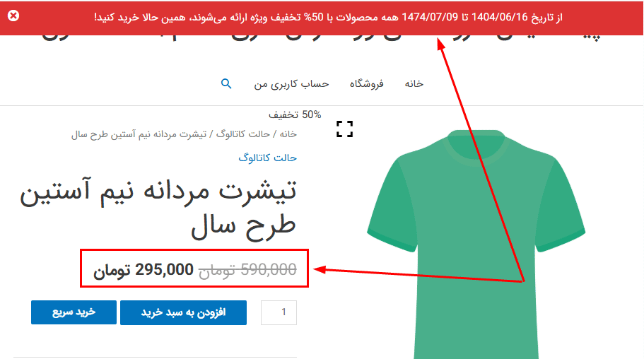This screenshot has width=644, height=359.
Task: Expand product image with the fullscreen icon
Action: pyautogui.click(x=344, y=129)
